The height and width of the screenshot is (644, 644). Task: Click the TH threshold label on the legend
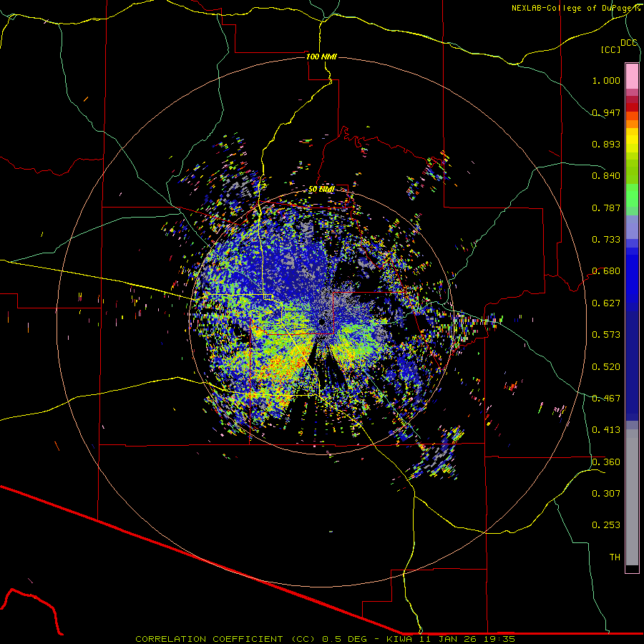pos(615,557)
